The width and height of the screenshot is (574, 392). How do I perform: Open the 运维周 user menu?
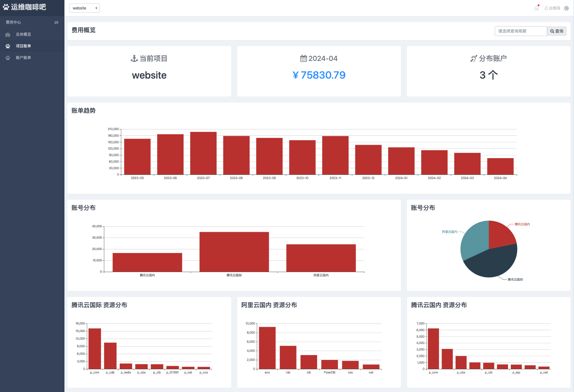point(552,8)
